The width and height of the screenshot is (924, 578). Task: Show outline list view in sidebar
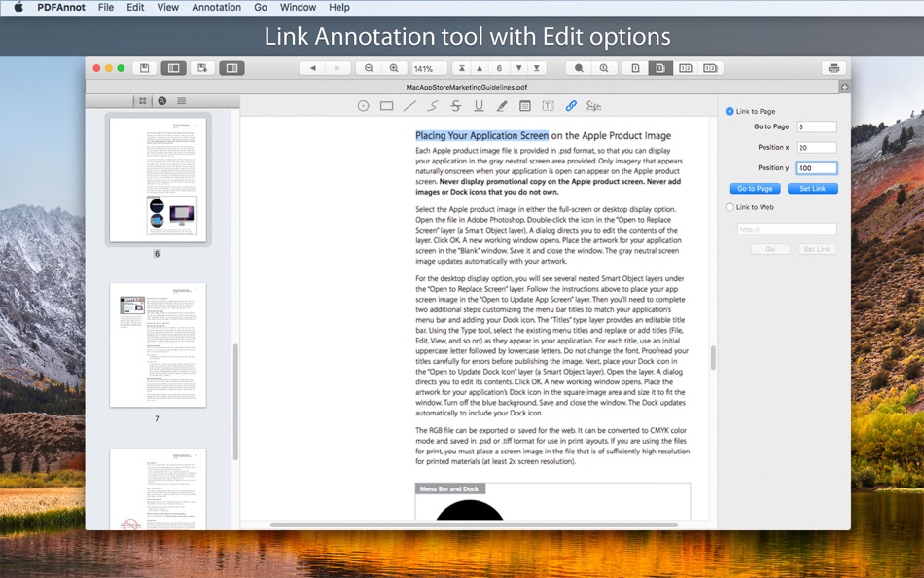click(182, 101)
